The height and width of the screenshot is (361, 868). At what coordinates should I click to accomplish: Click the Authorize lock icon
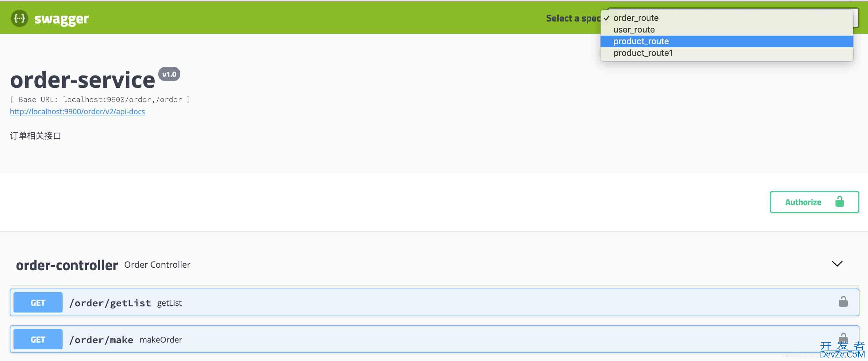(840, 202)
